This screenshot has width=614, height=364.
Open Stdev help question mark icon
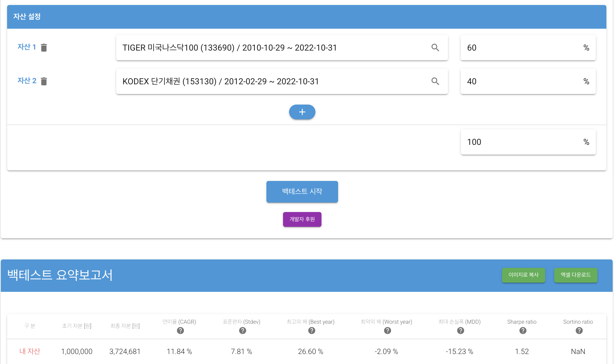(x=242, y=331)
